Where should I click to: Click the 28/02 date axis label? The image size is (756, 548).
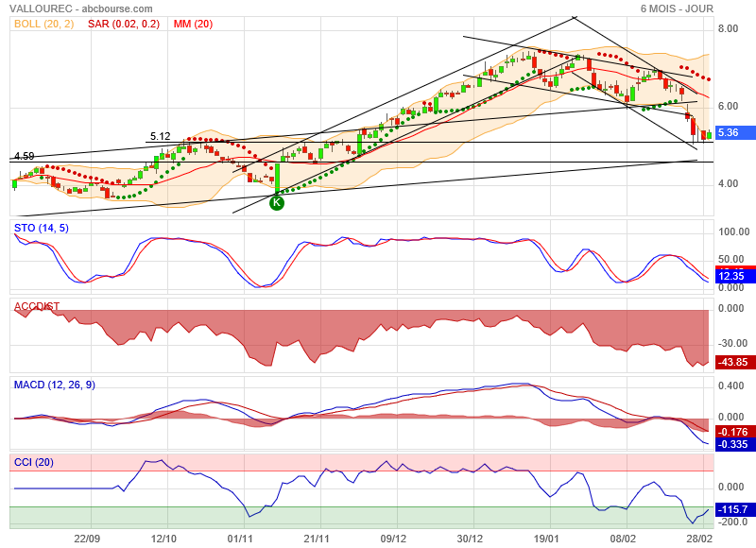[699, 539]
